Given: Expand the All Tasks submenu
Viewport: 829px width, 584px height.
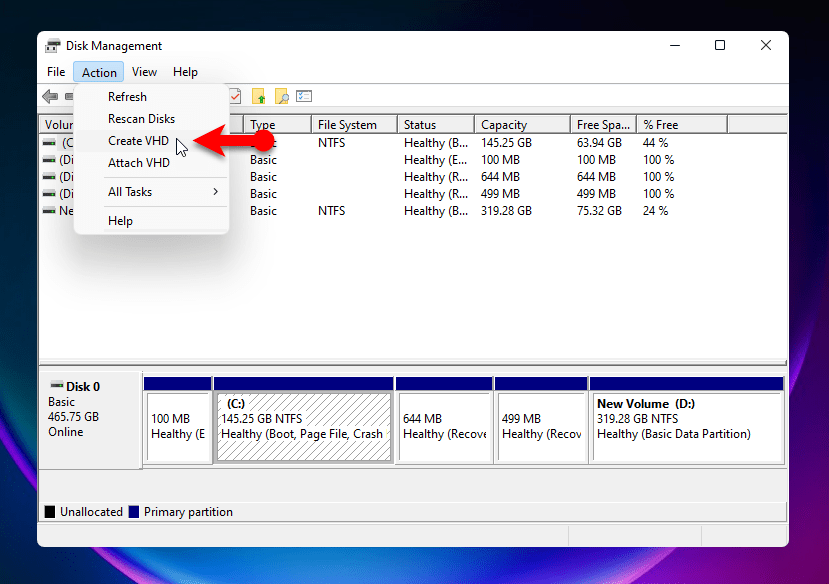Looking at the screenshot, I should click(129, 191).
